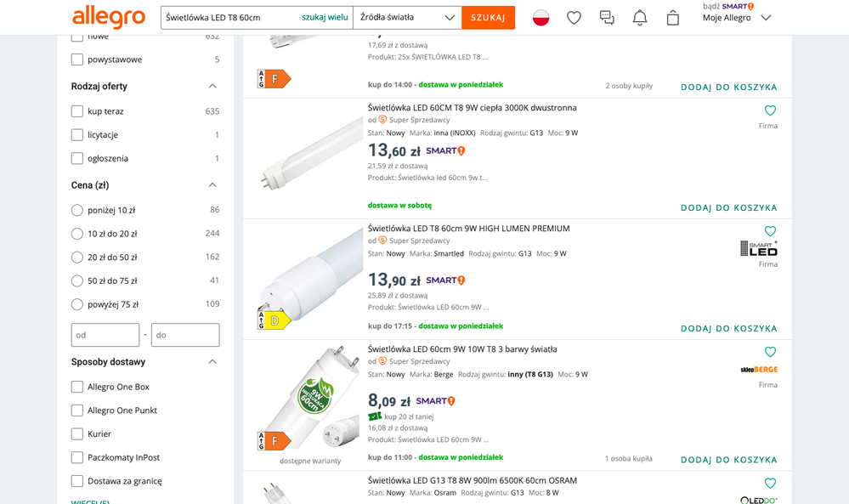
Task: Open messages chat icon in header
Action: tap(607, 18)
